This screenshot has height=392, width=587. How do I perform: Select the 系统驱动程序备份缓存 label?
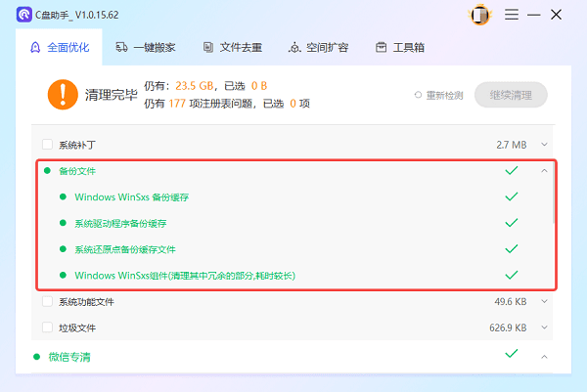[x=120, y=224]
